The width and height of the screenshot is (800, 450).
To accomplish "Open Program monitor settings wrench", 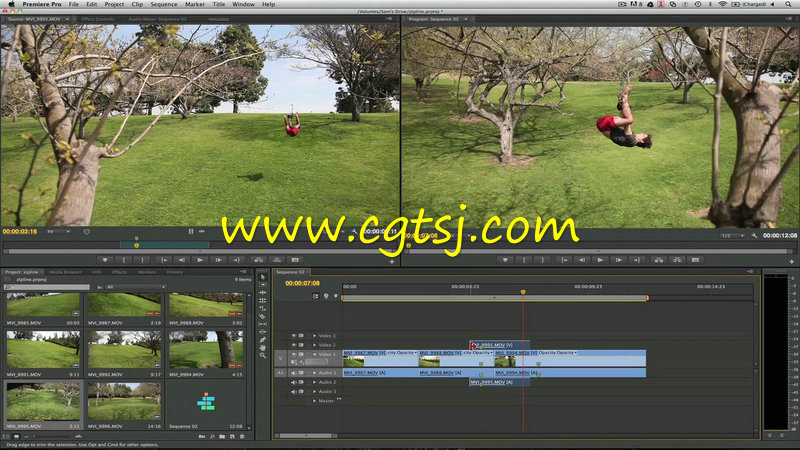I will tap(754, 236).
